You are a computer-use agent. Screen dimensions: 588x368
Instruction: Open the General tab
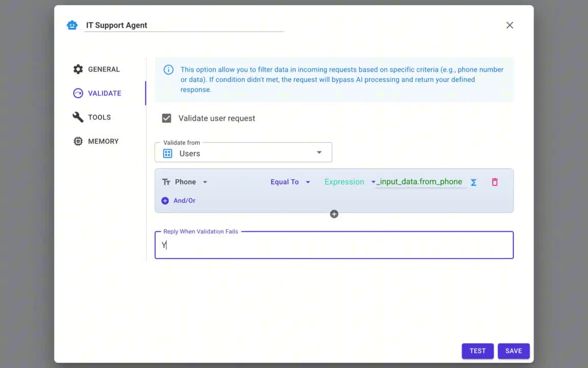(x=97, y=70)
